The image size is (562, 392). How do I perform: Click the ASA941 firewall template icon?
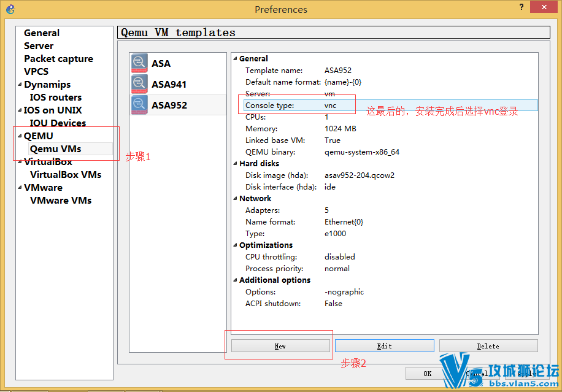pyautogui.click(x=139, y=84)
